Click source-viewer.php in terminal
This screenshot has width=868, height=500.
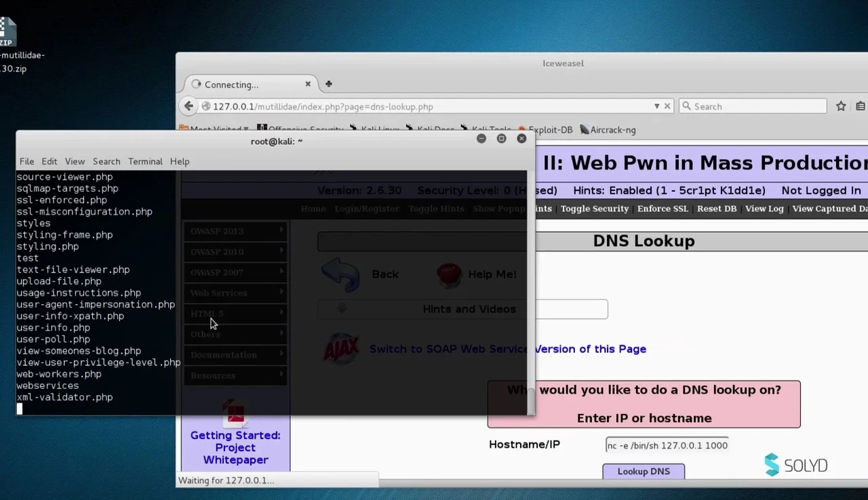pos(64,177)
